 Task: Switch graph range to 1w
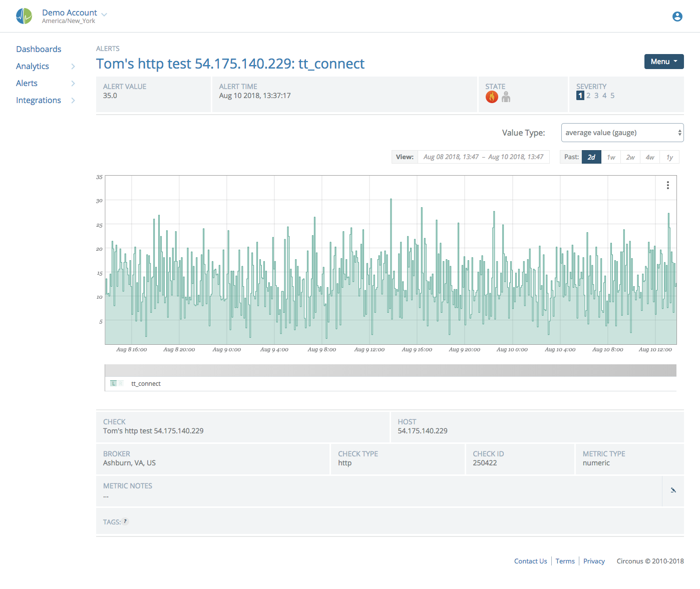pyautogui.click(x=611, y=157)
